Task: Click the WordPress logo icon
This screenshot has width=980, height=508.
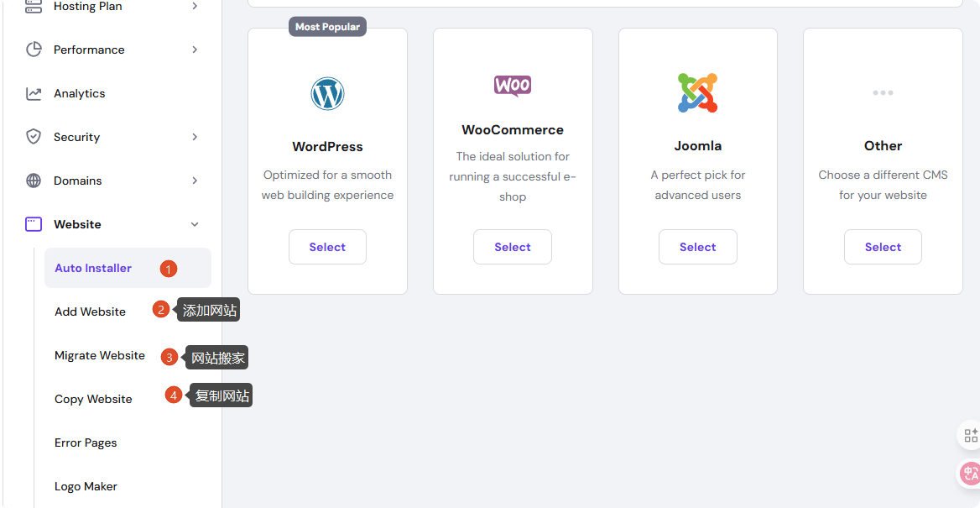Action: (327, 93)
